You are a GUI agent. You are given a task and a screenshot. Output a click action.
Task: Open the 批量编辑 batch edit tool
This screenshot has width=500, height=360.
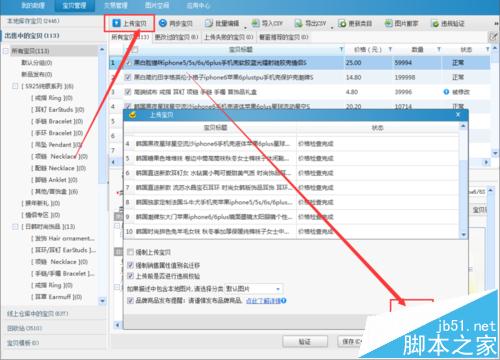coord(222,23)
